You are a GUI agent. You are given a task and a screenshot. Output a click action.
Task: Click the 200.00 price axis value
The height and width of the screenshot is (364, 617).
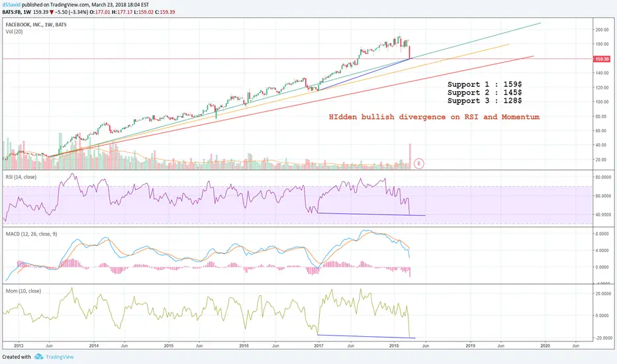(602, 30)
